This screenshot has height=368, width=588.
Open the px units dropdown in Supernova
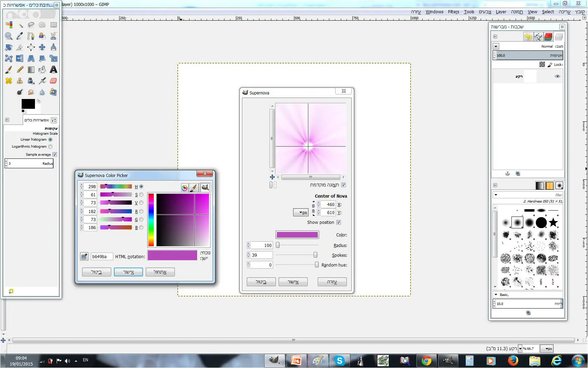tap(301, 212)
